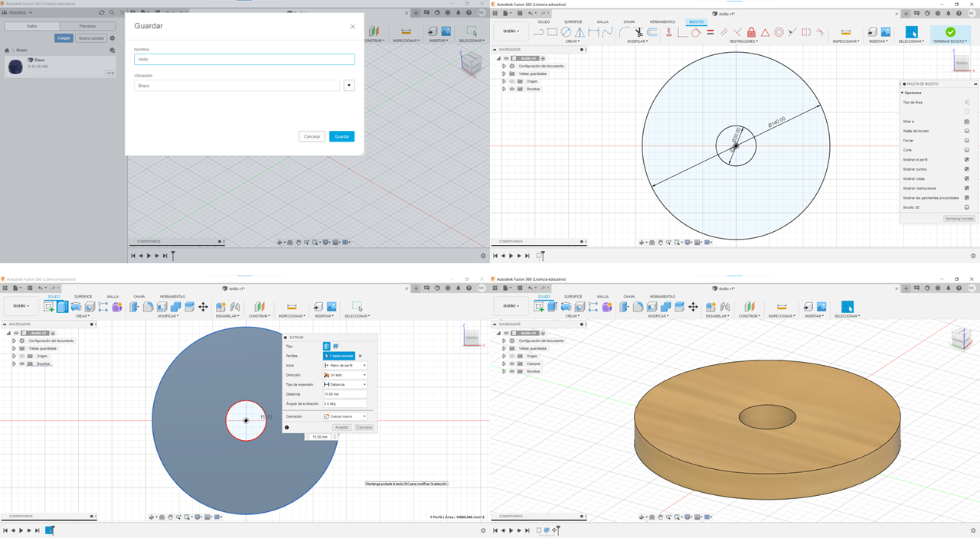Click the Nueva carpeta button
980x551 pixels.
(91, 37)
